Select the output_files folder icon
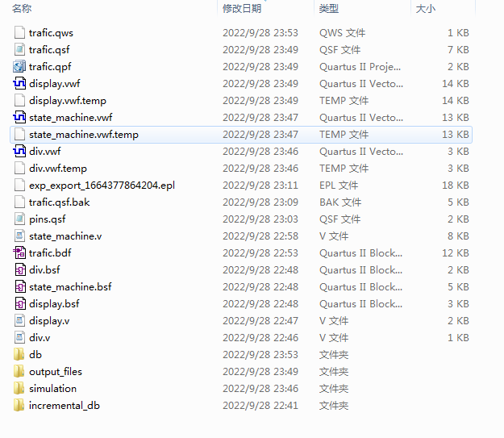 pyautogui.click(x=19, y=371)
